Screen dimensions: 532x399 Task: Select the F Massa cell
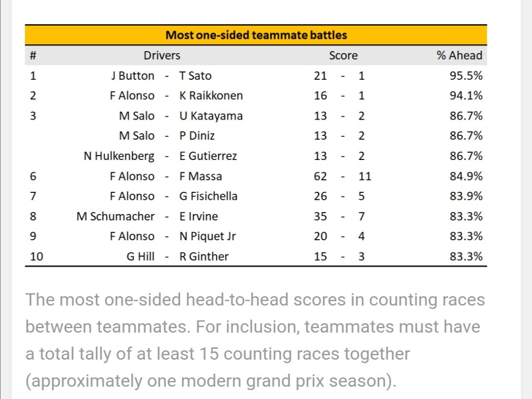[200, 176]
